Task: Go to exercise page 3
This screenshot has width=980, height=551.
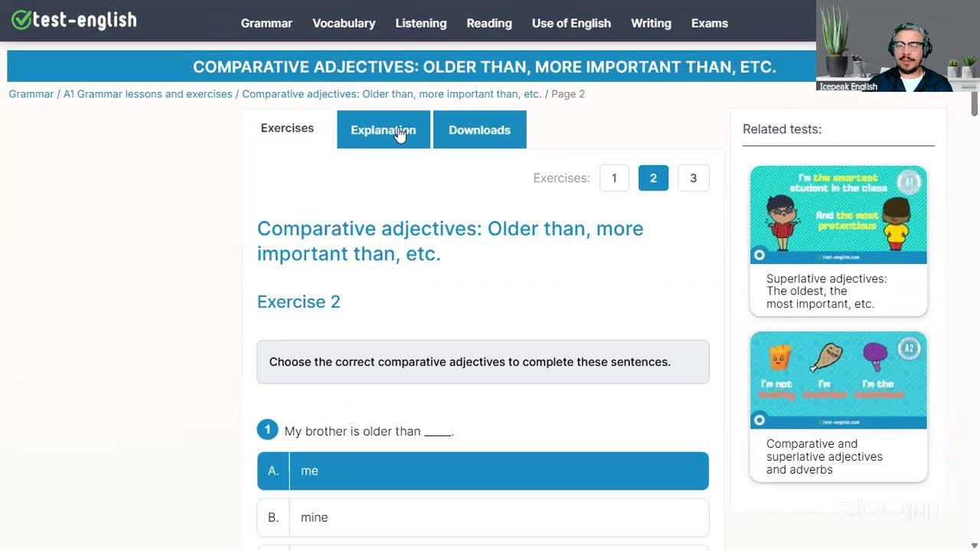Action: (694, 178)
